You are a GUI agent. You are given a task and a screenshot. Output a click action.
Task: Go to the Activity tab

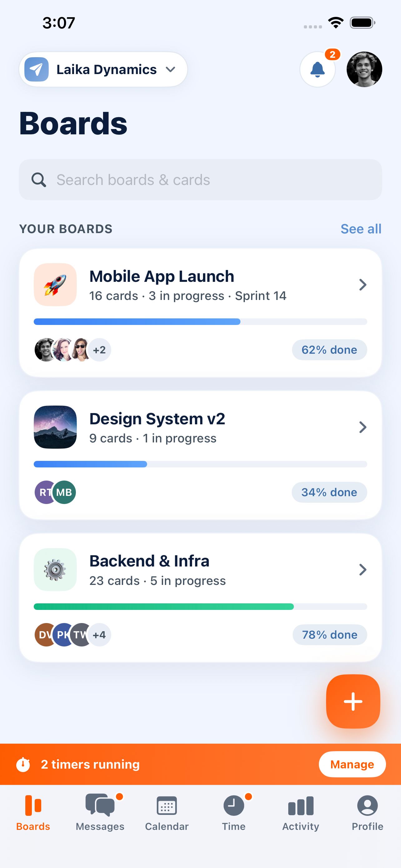(301, 812)
